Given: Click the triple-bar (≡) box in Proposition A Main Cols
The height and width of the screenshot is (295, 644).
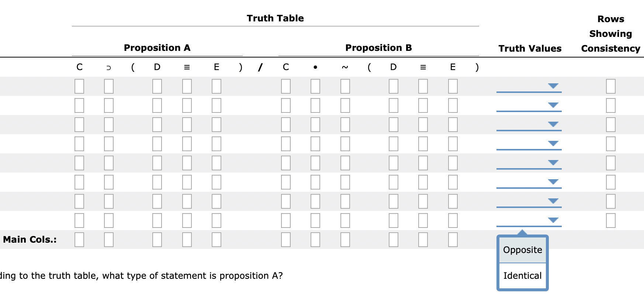Looking at the screenshot, I should coord(187,239).
